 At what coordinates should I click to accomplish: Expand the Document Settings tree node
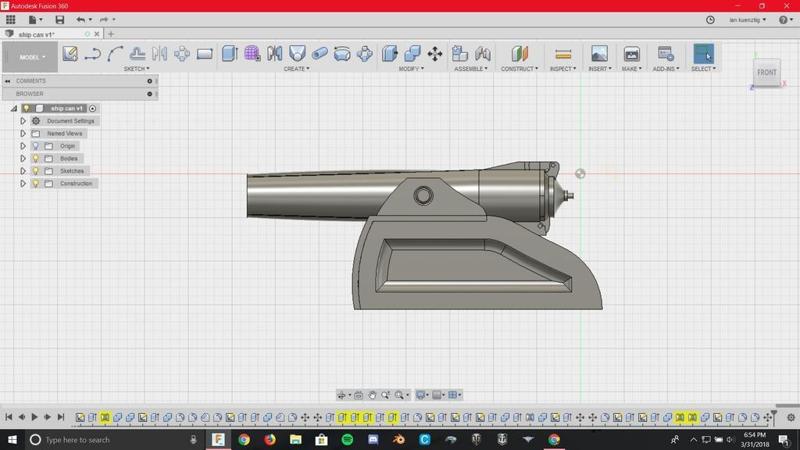(x=23, y=121)
